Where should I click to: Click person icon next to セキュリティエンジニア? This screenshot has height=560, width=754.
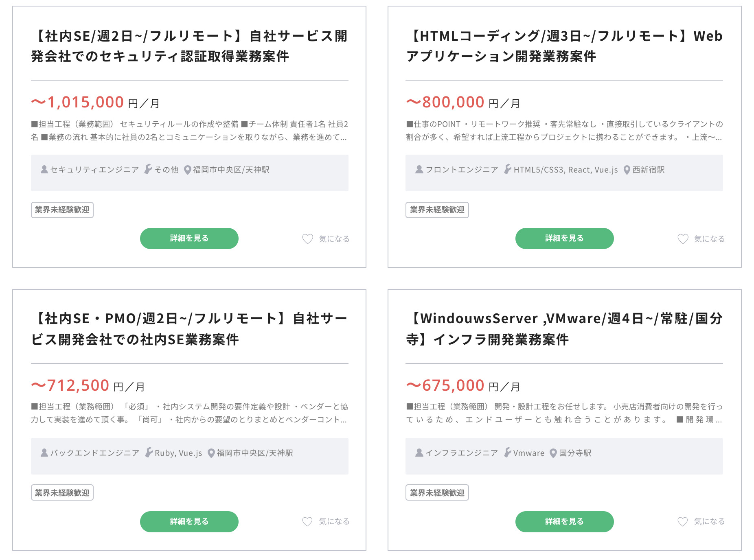click(44, 169)
